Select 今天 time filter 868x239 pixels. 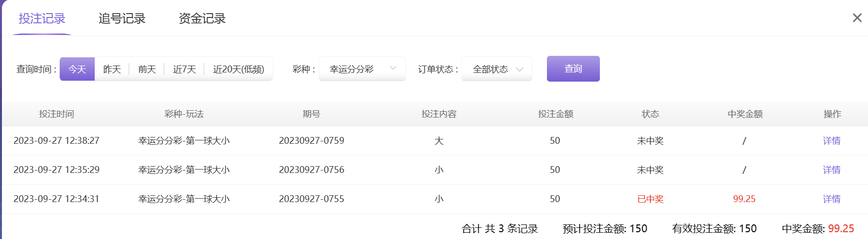(x=77, y=69)
